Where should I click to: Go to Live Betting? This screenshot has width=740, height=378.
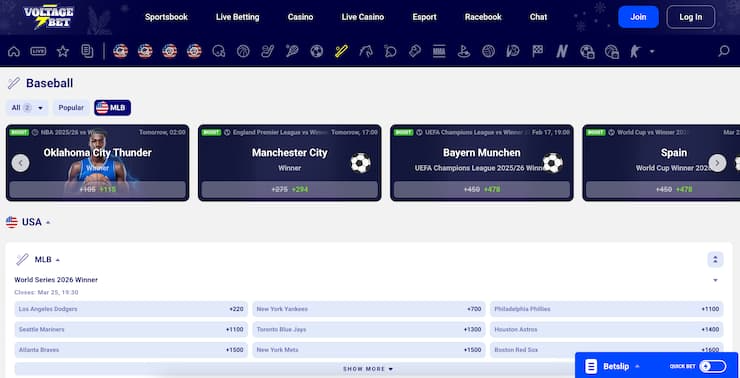point(237,17)
